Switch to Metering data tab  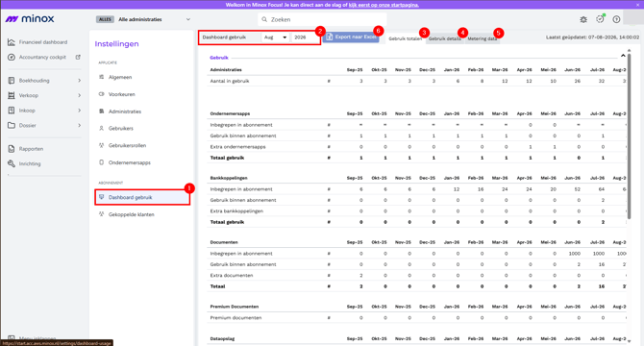click(483, 38)
